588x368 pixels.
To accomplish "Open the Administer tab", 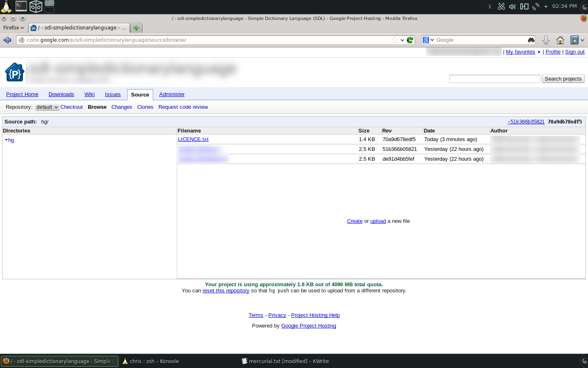I will [172, 94].
